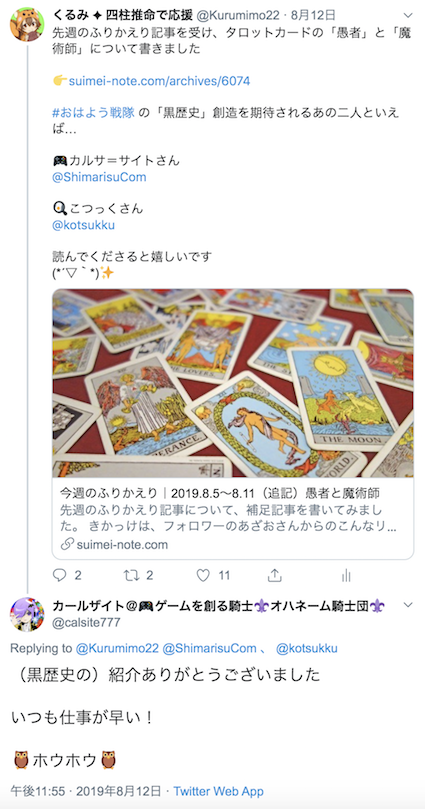
Task: Open the share tweet icon
Action: (275, 575)
